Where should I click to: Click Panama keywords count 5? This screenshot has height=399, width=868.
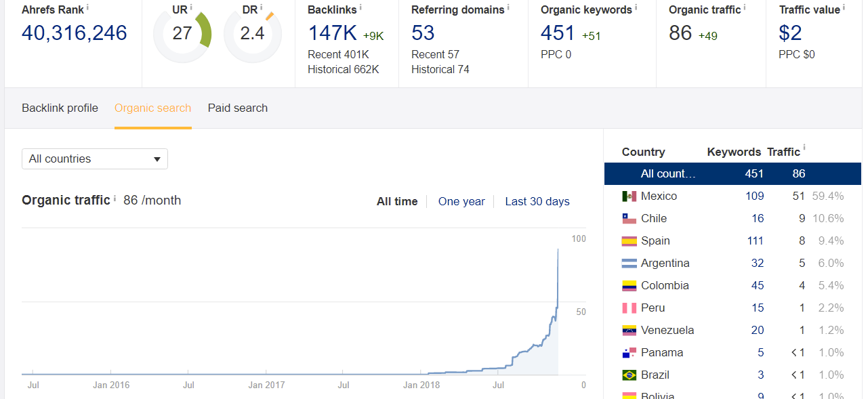click(x=761, y=352)
